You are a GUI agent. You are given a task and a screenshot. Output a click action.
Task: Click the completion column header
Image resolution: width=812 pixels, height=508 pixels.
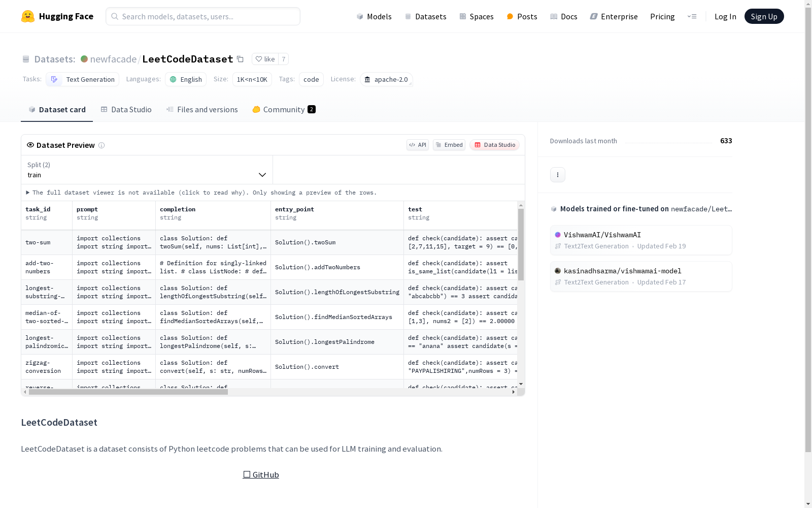click(213, 215)
